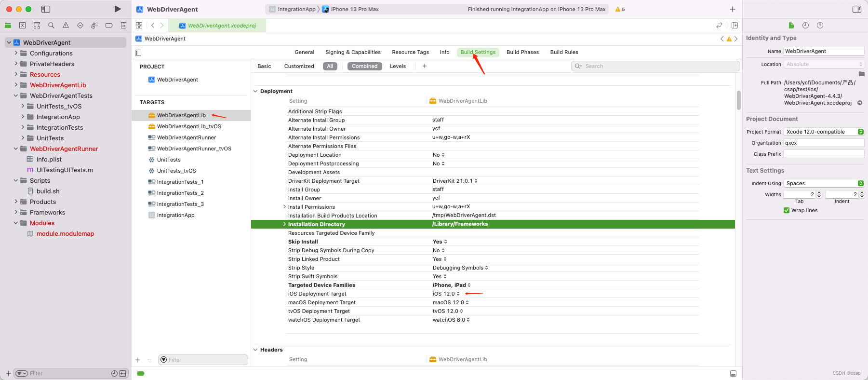Hide the project and targets list

(138, 53)
